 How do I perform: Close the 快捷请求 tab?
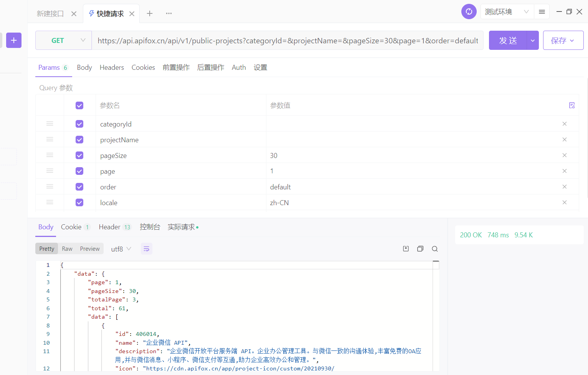pos(132,14)
